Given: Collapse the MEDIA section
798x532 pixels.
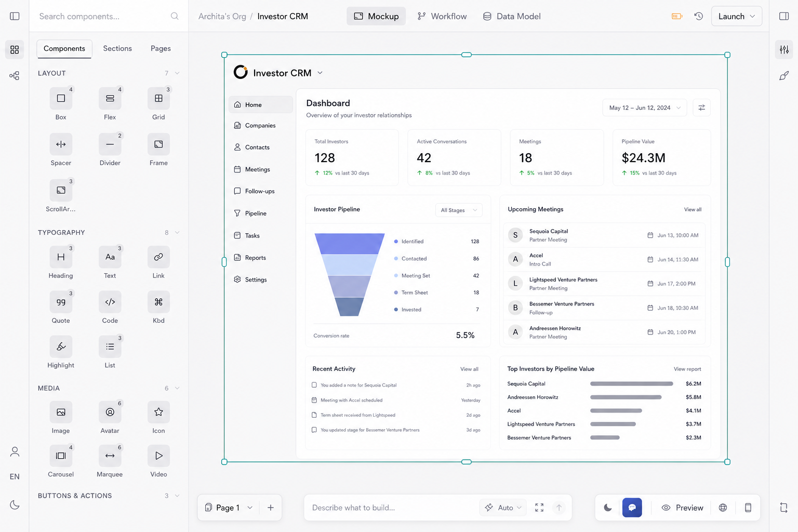Looking at the screenshot, I should 177,388.
